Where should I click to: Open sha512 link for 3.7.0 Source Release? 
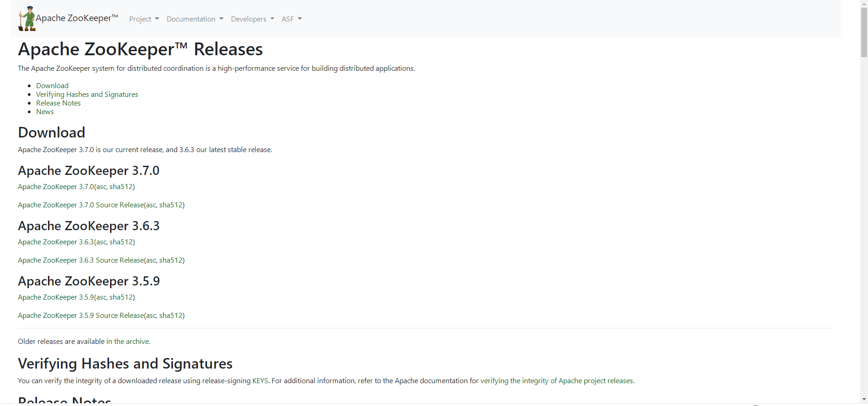tap(171, 205)
